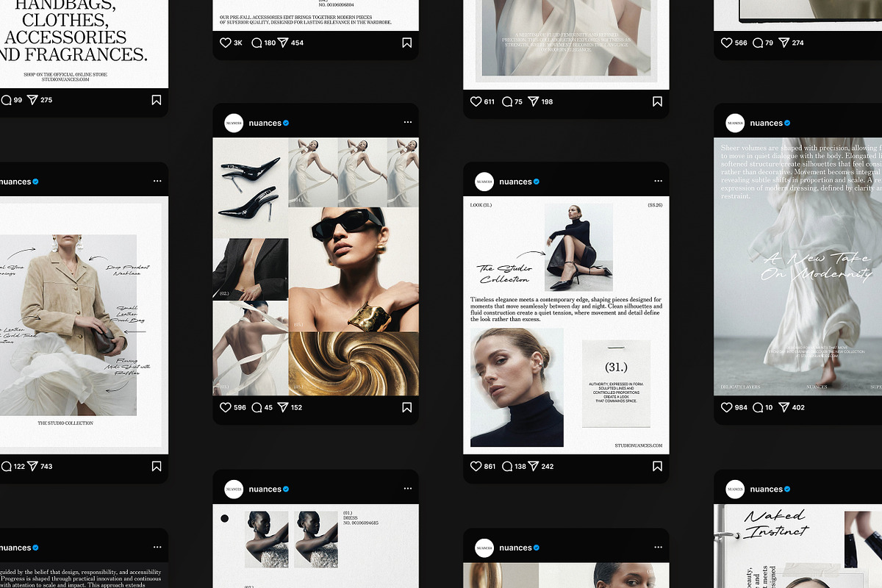The width and height of the screenshot is (882, 588).
Task: Open the 45 comments on collage post
Action: (x=257, y=407)
